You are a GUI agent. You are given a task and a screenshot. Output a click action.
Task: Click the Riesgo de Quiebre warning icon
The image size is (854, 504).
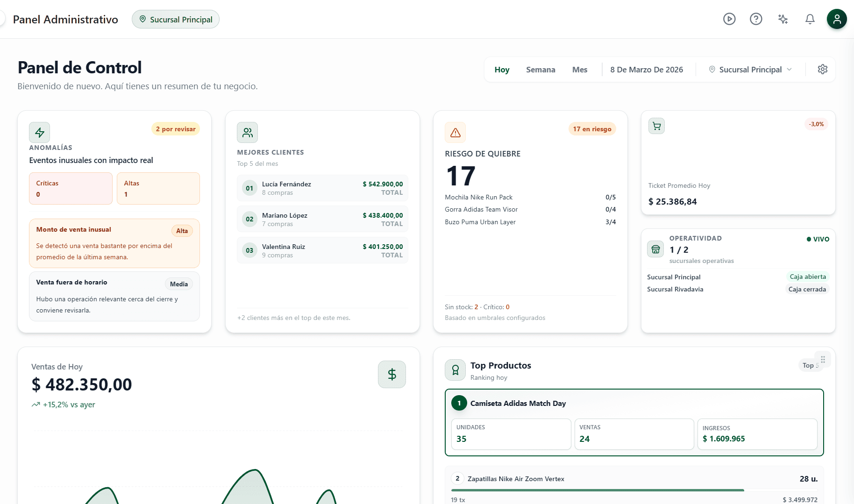(x=455, y=133)
